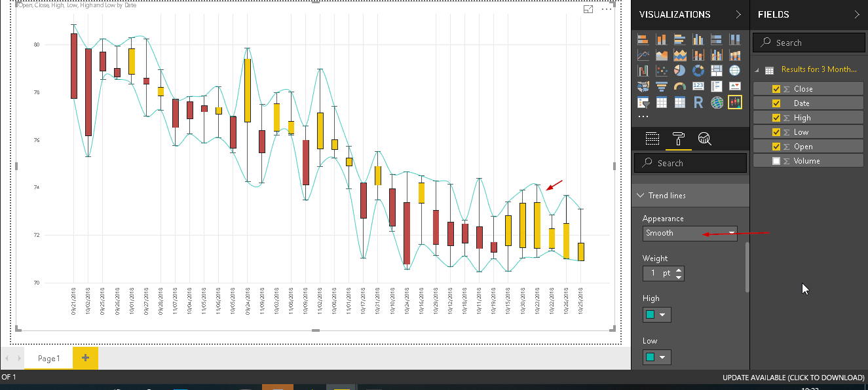The height and width of the screenshot is (390, 868).
Task: Open import custom visual ellipsis in Visualizations
Action: pos(643,116)
